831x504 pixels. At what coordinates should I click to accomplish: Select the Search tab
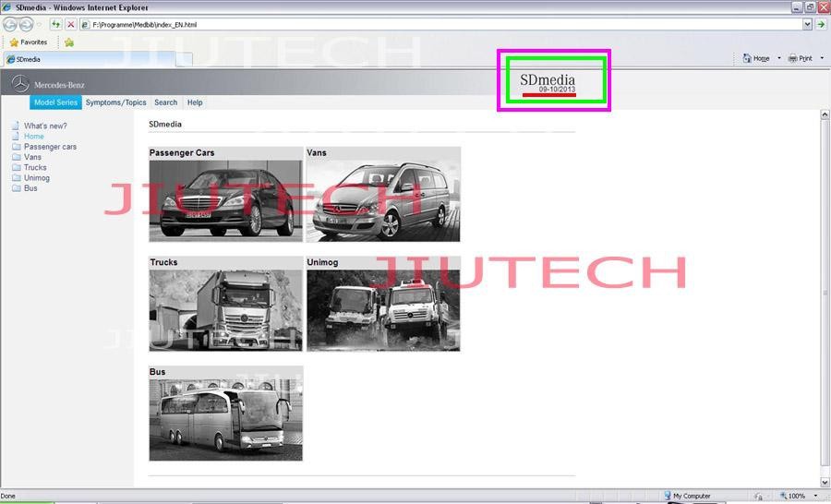coord(166,102)
